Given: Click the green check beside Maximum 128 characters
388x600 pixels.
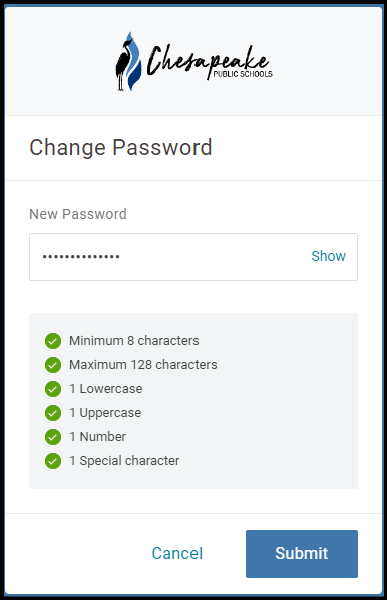Looking at the screenshot, I should (x=53, y=365).
